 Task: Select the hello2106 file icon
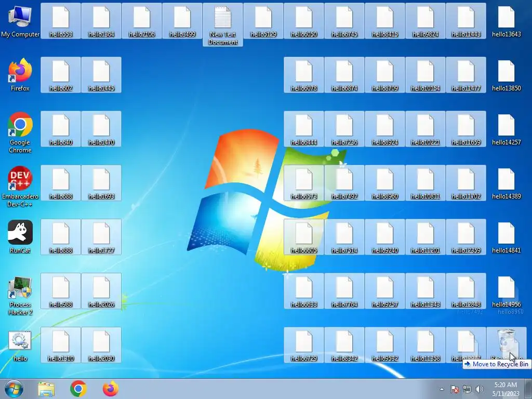142,21
